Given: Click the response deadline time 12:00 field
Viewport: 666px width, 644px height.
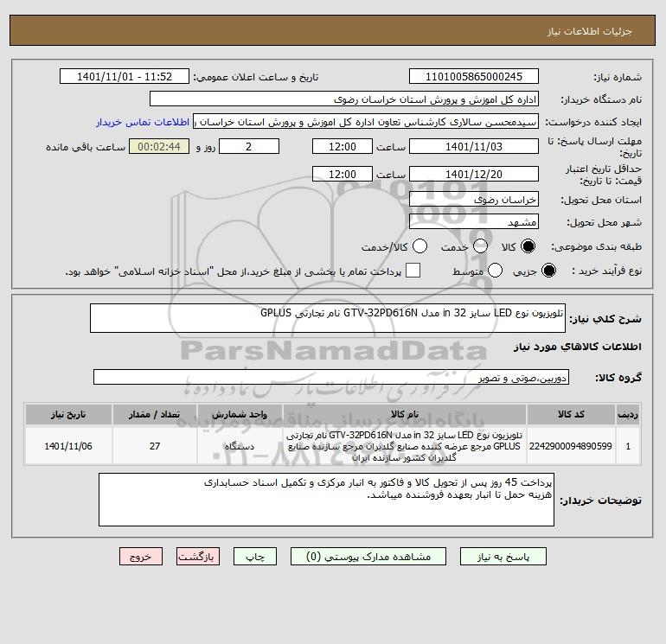Looking at the screenshot, I should [343, 146].
